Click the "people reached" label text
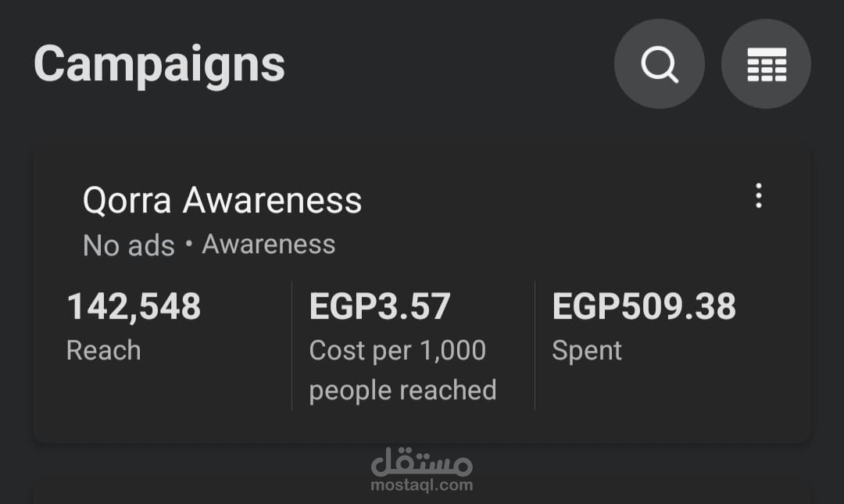This screenshot has width=844, height=504. click(402, 390)
